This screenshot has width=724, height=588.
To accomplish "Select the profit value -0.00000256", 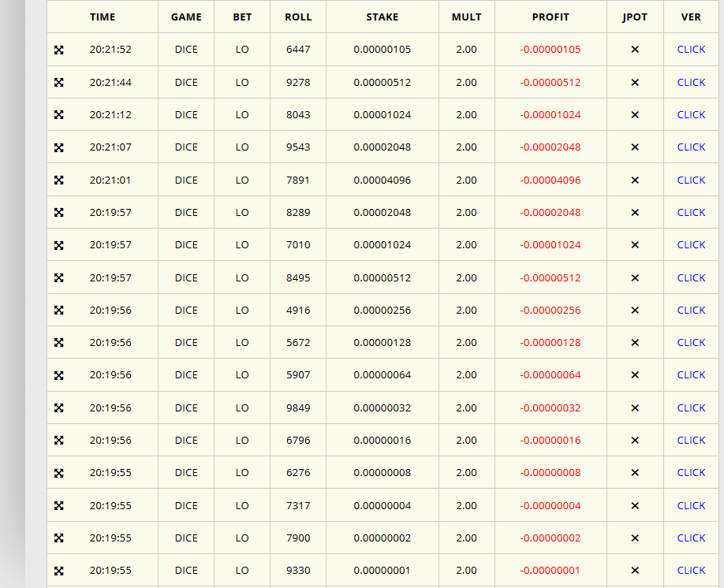I will (x=550, y=311).
